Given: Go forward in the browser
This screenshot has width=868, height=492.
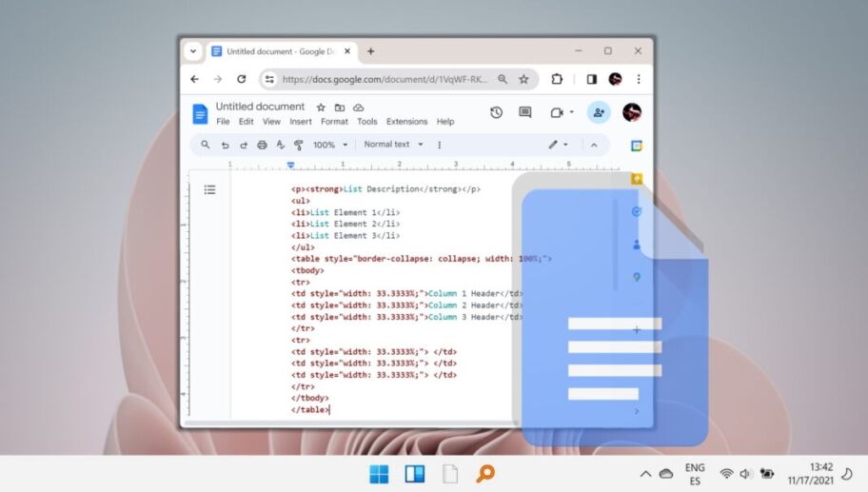Looking at the screenshot, I should 218,79.
